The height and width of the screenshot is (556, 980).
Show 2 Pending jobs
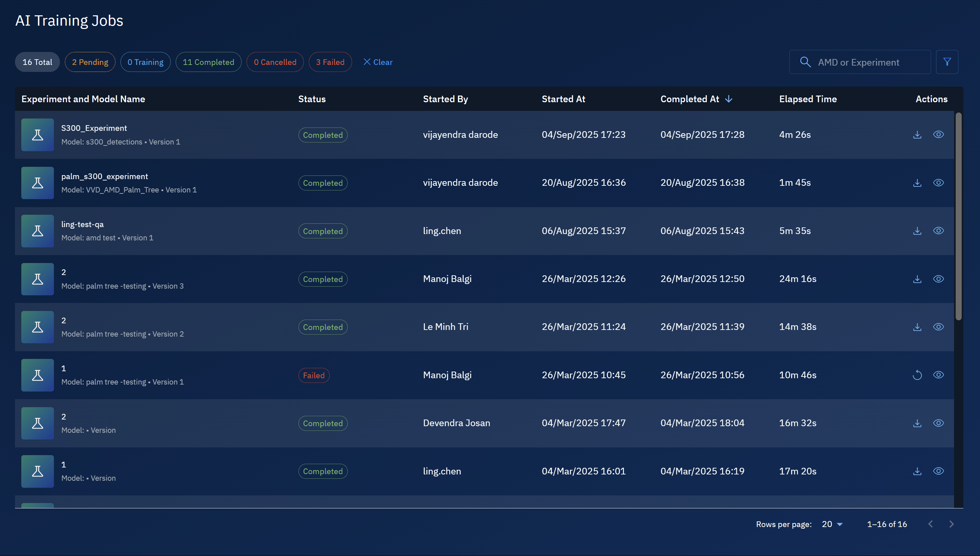coord(90,62)
